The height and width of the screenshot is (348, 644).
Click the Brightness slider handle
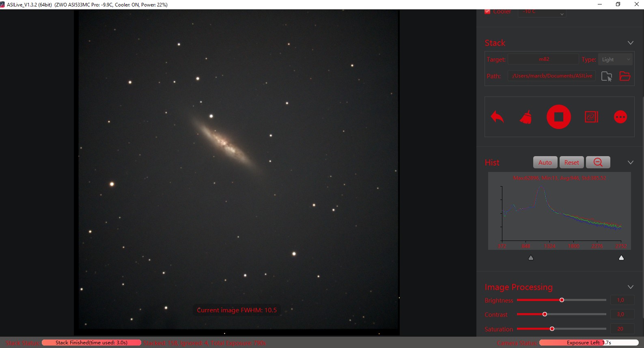pyautogui.click(x=562, y=300)
